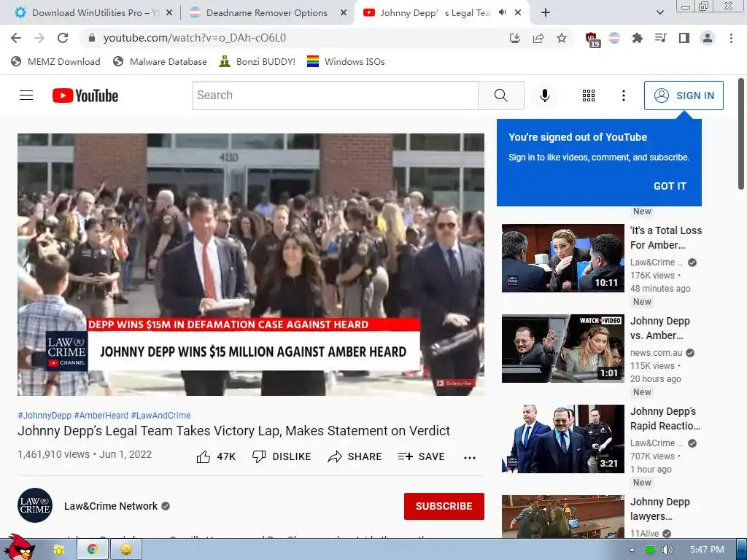747x560 pixels.
Task: Switch to Download WinUtilities Pro tab
Action: point(93,13)
